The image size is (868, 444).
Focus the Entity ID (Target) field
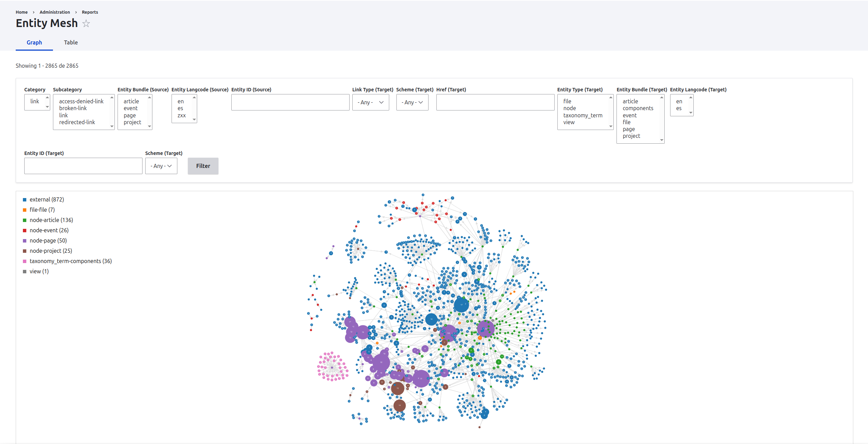83,166
